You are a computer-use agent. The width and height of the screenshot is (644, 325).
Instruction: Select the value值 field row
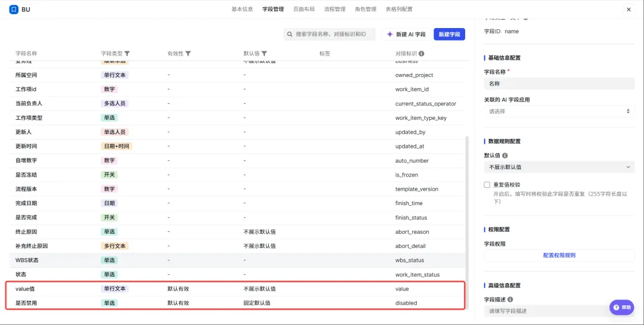pos(239,289)
